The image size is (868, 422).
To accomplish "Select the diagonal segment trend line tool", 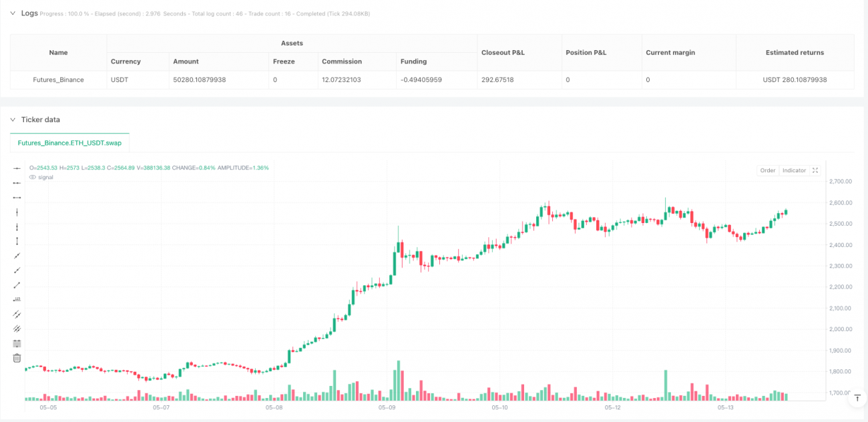I will point(17,285).
